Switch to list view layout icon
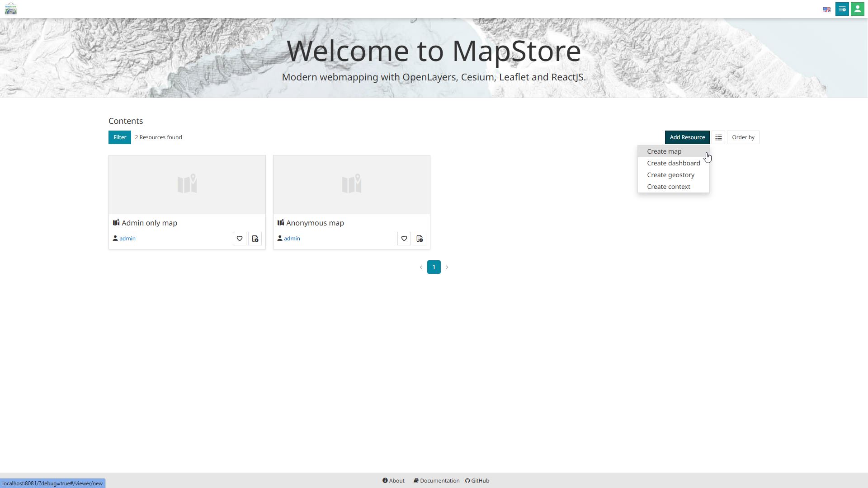This screenshot has height=488, width=868. coord(718,137)
